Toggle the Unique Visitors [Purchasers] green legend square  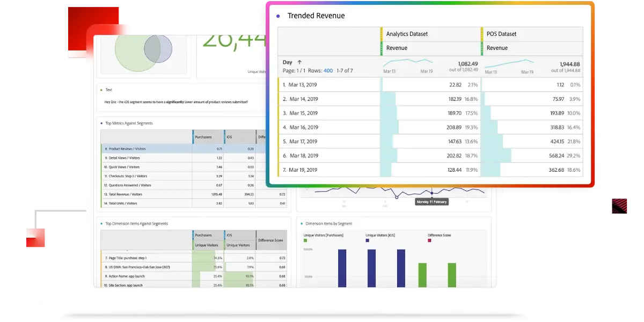(x=305, y=240)
